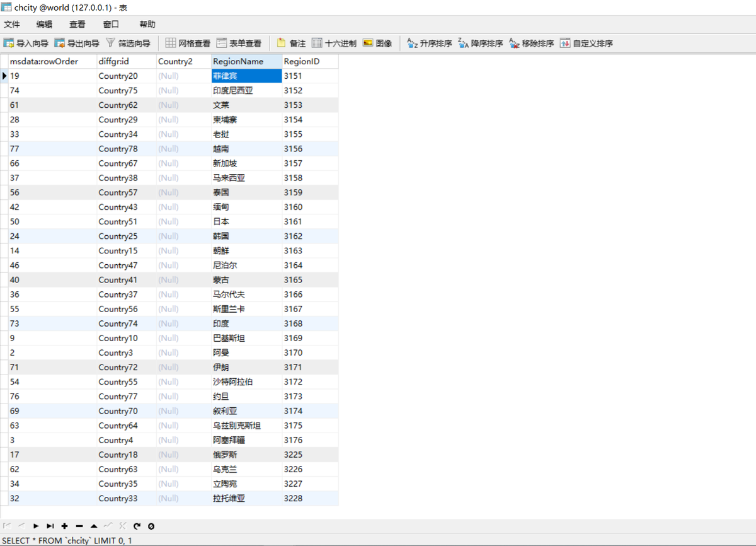Select the 日本 cell
Viewport: 756px width, 546px height.
tap(247, 221)
